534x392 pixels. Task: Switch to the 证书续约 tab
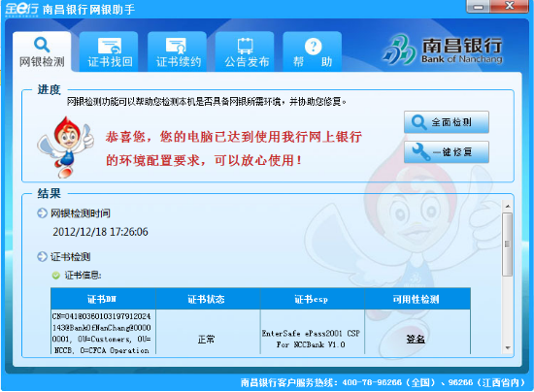pyautogui.click(x=177, y=51)
